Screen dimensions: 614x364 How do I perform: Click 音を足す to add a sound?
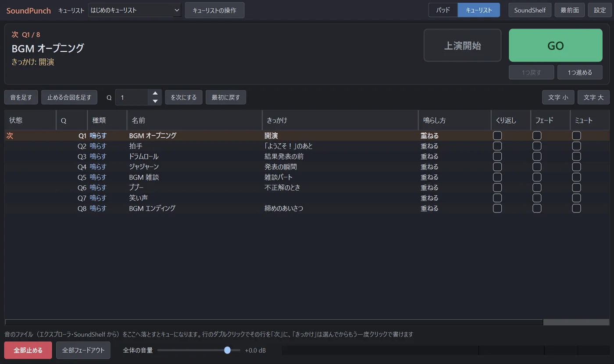21,97
